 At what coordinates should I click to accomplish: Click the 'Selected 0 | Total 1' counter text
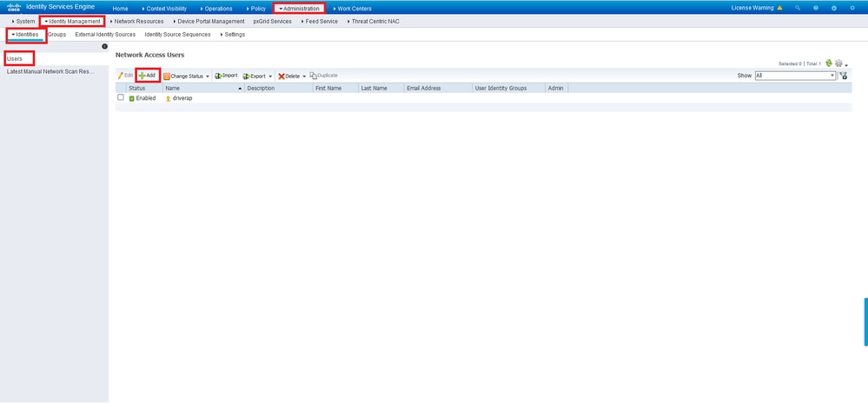[x=799, y=63]
